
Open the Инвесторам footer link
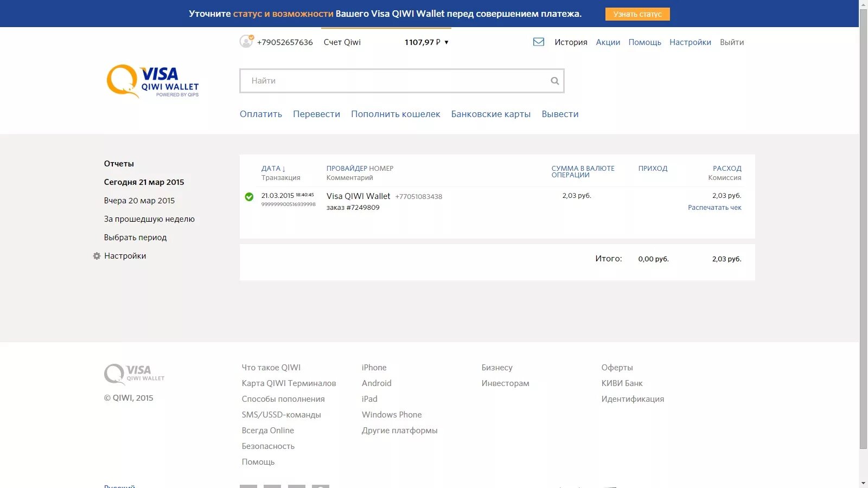tap(505, 383)
